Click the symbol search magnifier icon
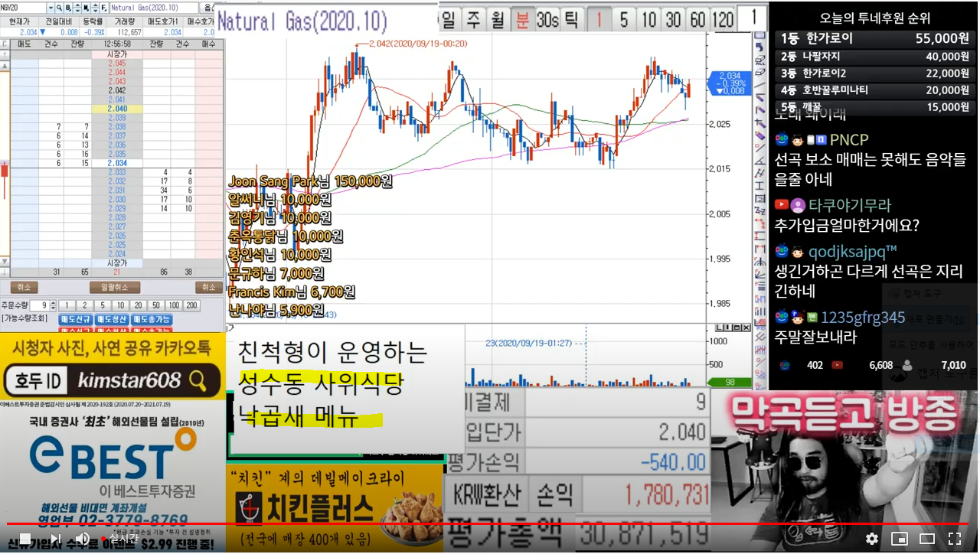The height and width of the screenshot is (554, 980). tap(58, 8)
